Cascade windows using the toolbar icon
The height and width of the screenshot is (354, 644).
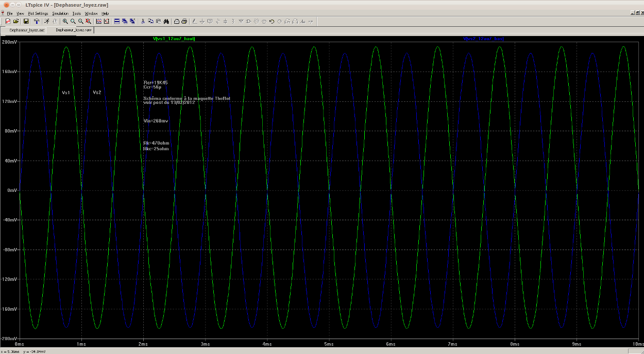tap(125, 21)
